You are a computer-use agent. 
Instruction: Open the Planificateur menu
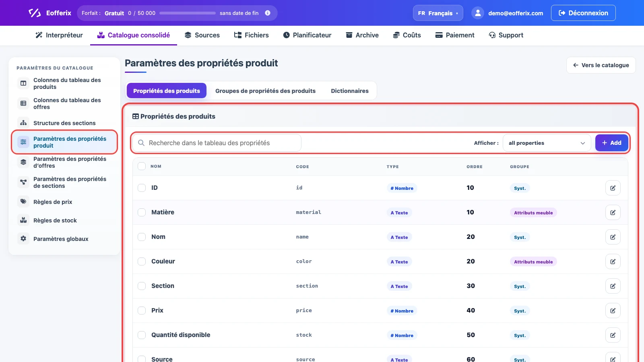(307, 35)
